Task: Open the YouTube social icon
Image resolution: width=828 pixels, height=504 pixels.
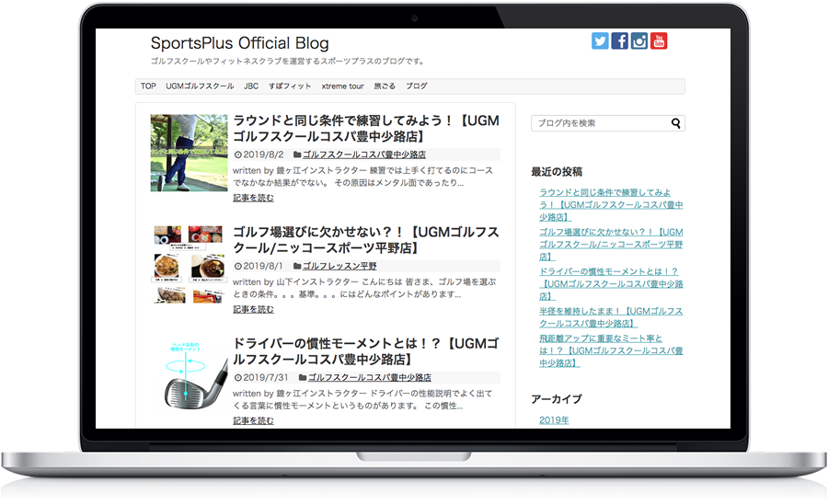Action: coord(659,40)
